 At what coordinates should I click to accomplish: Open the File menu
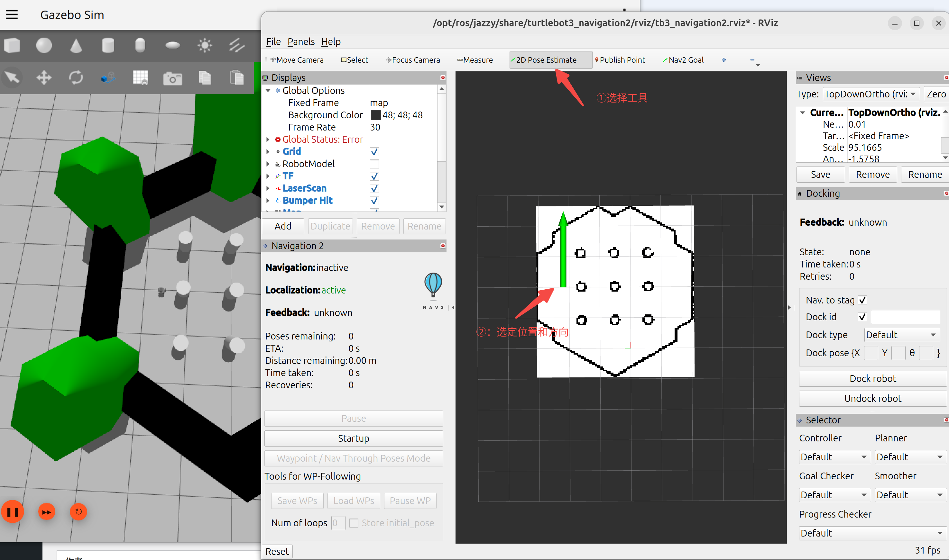(273, 41)
